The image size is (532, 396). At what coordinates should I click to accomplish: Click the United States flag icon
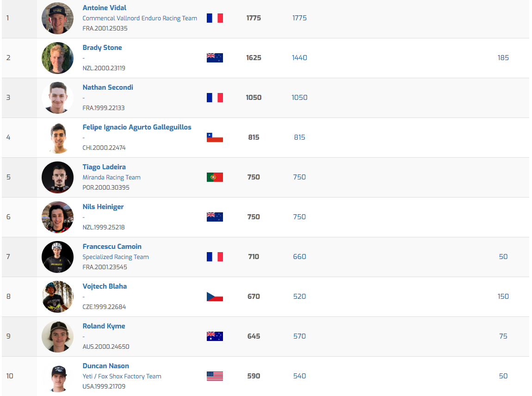click(x=215, y=376)
